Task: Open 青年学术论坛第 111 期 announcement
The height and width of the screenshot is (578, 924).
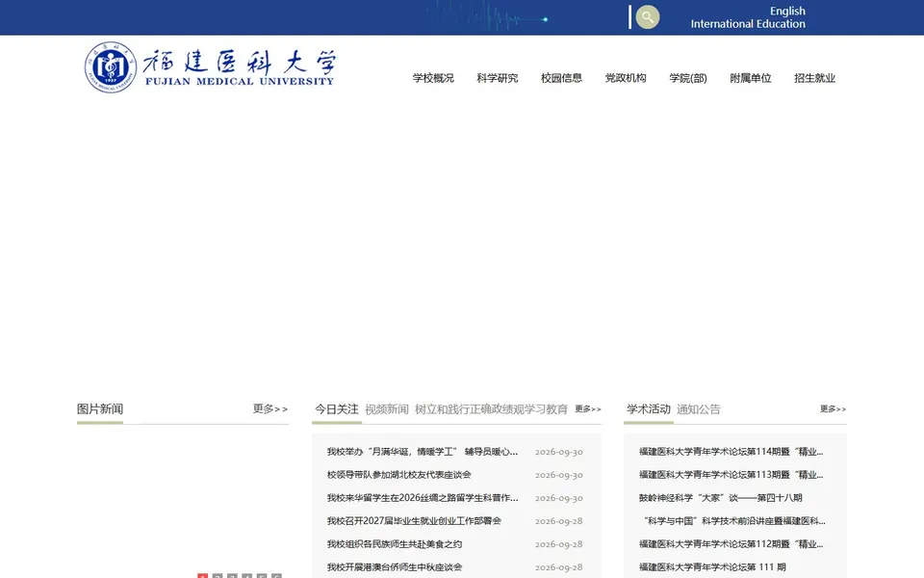Action: point(712,566)
